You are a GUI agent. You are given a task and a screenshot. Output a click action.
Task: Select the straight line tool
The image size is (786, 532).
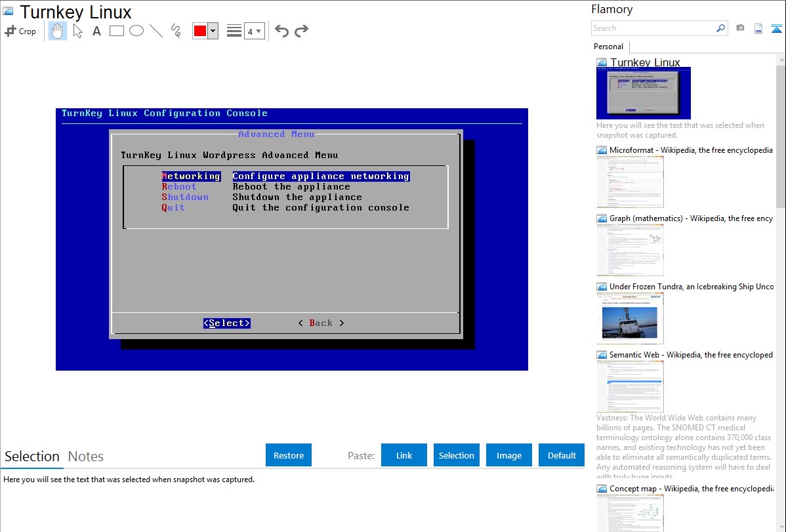(x=156, y=31)
